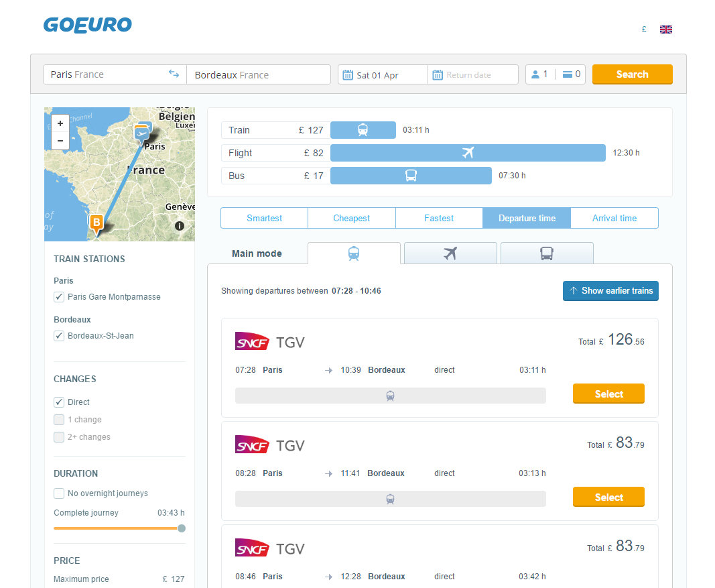Uncheck Paris Gare Montparnasse station
The width and height of the screenshot is (715, 588).
(59, 297)
